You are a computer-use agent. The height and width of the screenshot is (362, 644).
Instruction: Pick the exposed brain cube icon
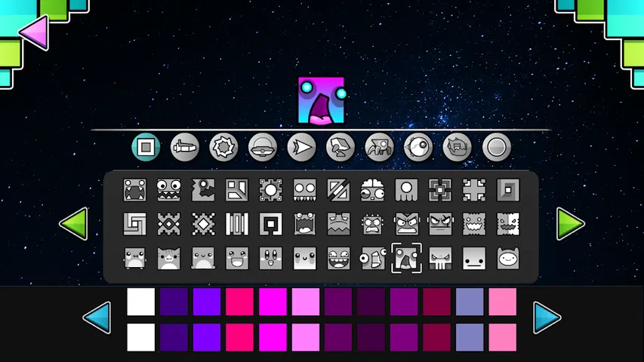pyautogui.click(x=372, y=190)
